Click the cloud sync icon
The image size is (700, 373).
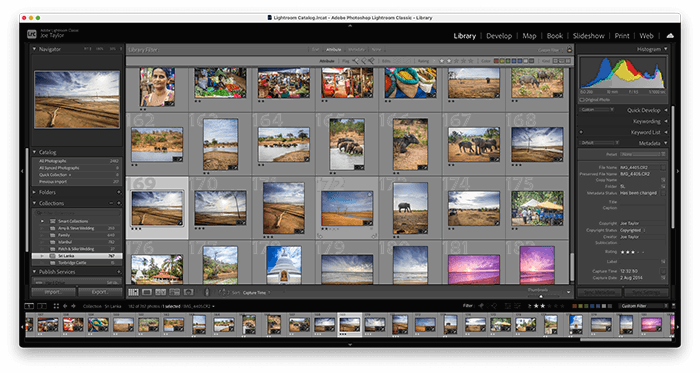[670, 36]
